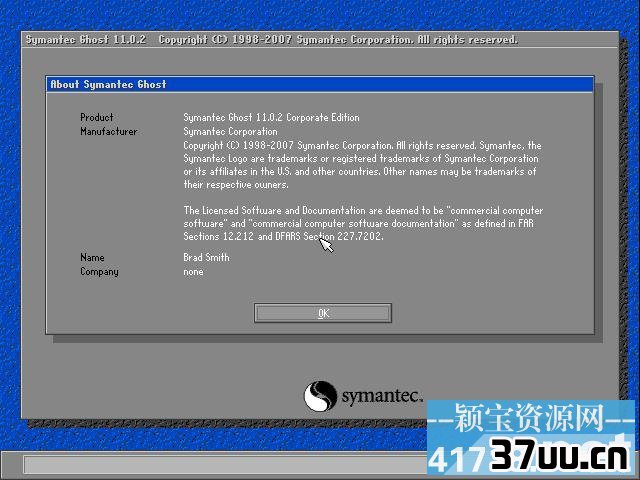Click the 'Symantec Corporation' manufacturer value

point(230,131)
